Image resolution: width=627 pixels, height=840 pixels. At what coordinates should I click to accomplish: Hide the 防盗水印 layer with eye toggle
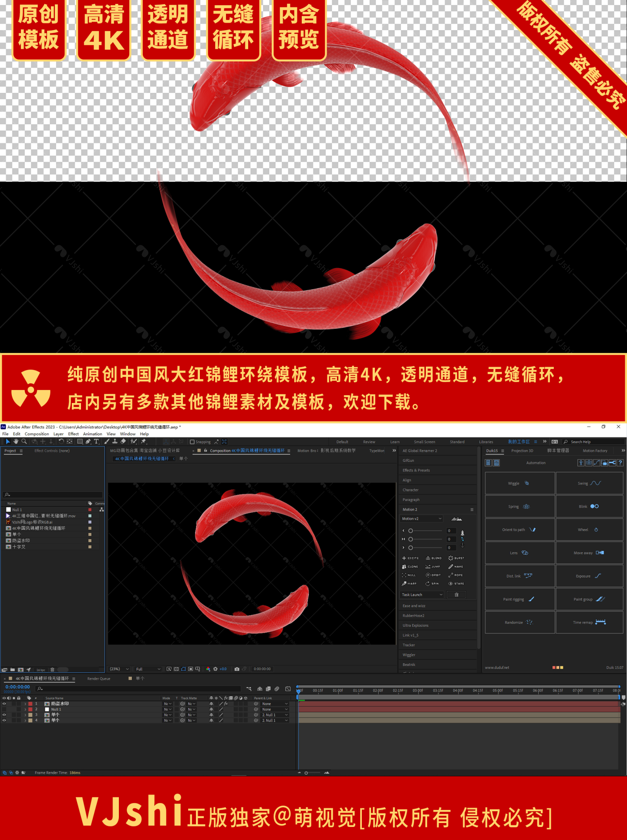(4, 704)
